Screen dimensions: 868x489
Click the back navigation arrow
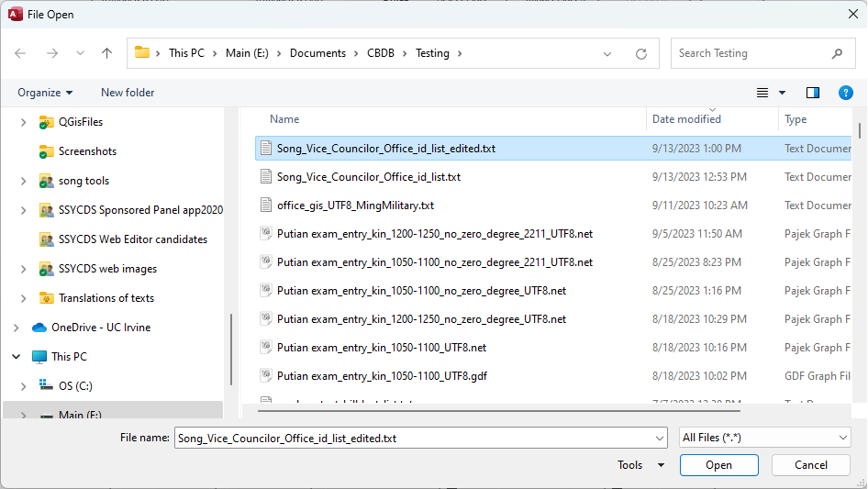[20, 53]
